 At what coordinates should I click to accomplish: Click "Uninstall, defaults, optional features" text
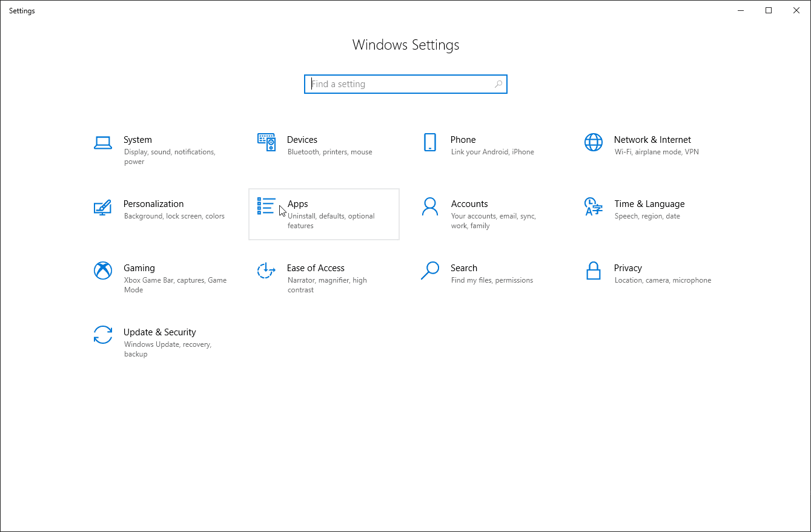[331, 221]
